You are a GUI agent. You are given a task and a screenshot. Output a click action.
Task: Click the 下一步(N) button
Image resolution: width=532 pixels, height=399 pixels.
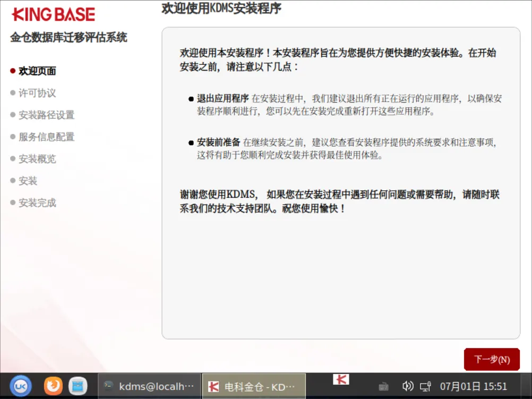click(492, 359)
